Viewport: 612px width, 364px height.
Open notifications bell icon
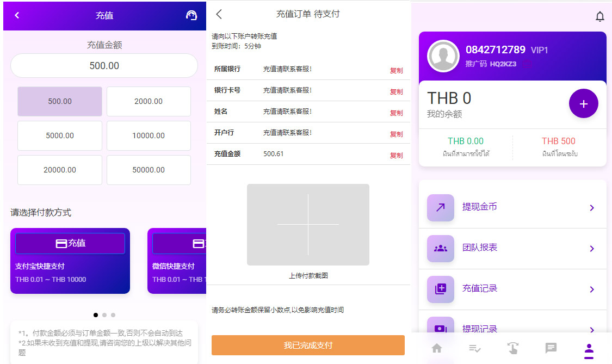tap(600, 16)
